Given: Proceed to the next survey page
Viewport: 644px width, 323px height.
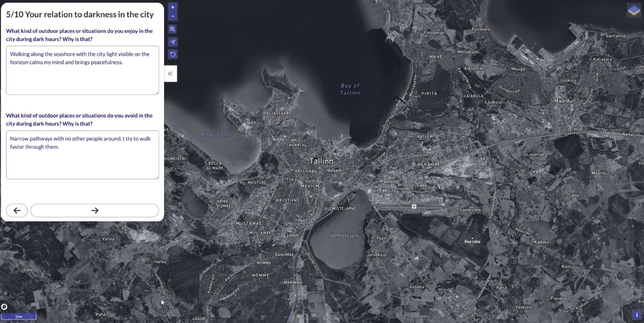Looking at the screenshot, I should tap(95, 210).
